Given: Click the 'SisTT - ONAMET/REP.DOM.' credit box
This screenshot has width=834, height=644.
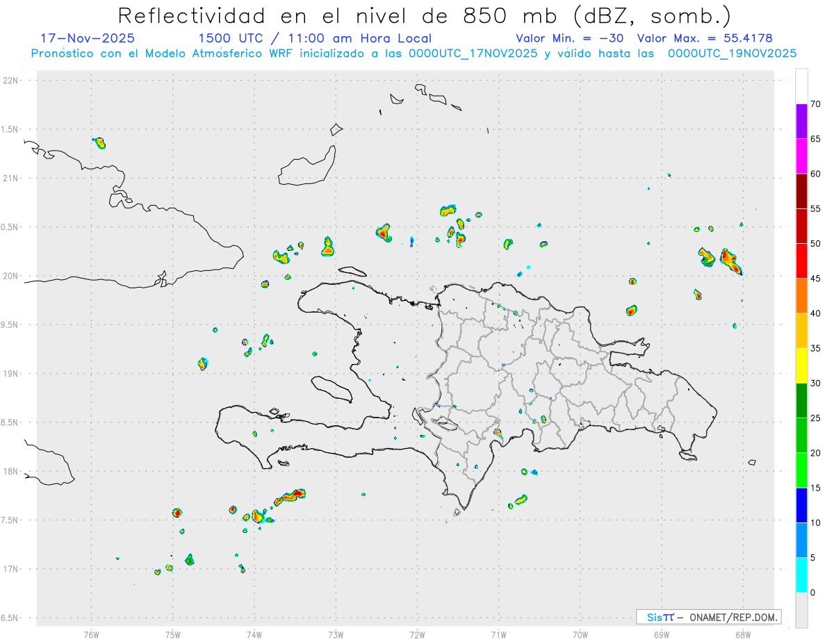Looking at the screenshot, I should pyautogui.click(x=709, y=617).
